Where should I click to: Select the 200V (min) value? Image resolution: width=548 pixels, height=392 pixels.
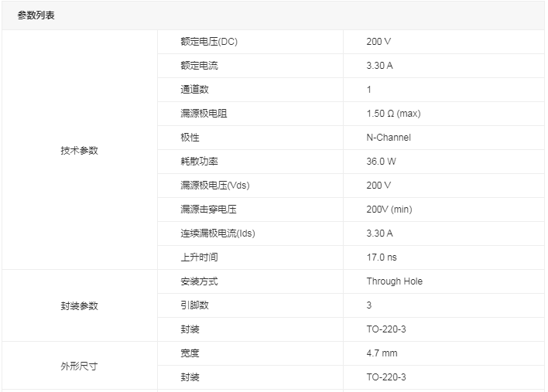(x=389, y=210)
